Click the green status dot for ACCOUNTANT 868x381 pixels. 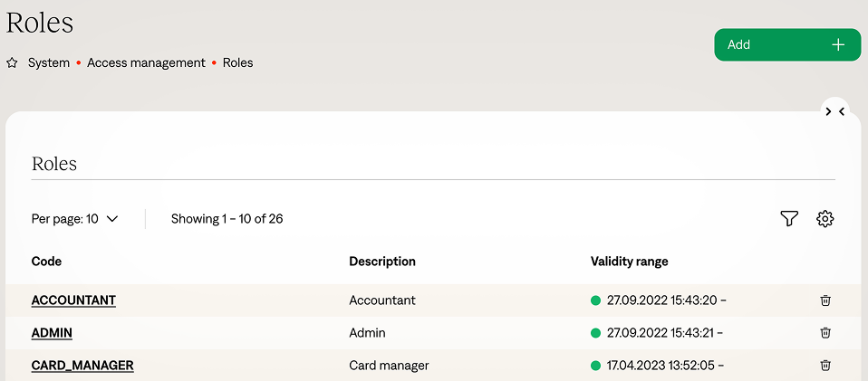click(596, 300)
